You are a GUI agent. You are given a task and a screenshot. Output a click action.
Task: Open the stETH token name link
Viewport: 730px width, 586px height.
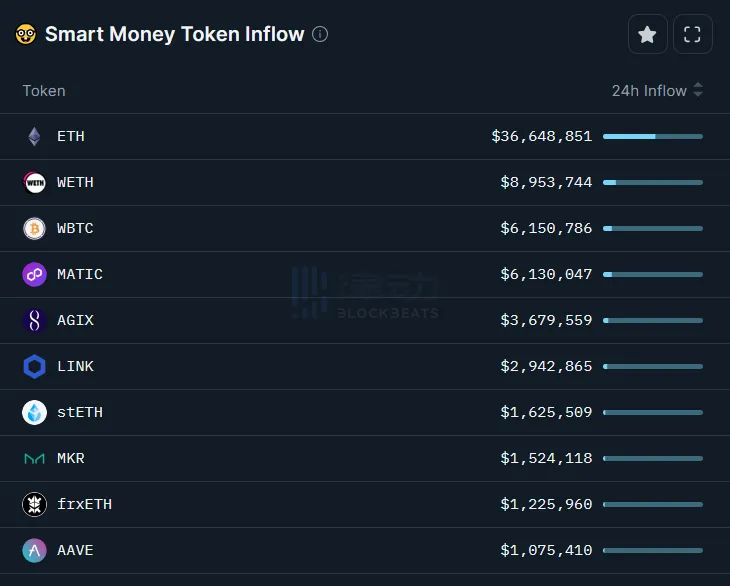pyautogui.click(x=80, y=413)
